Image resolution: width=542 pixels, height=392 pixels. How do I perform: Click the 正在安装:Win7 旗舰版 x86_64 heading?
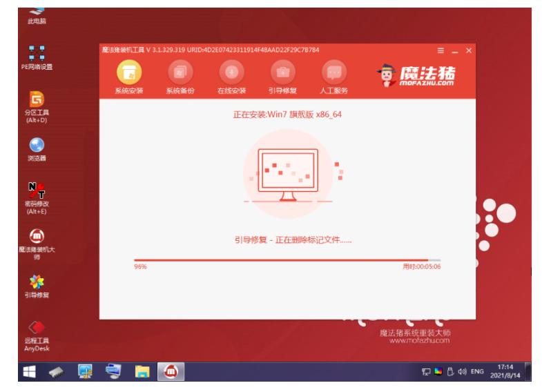[x=287, y=115]
